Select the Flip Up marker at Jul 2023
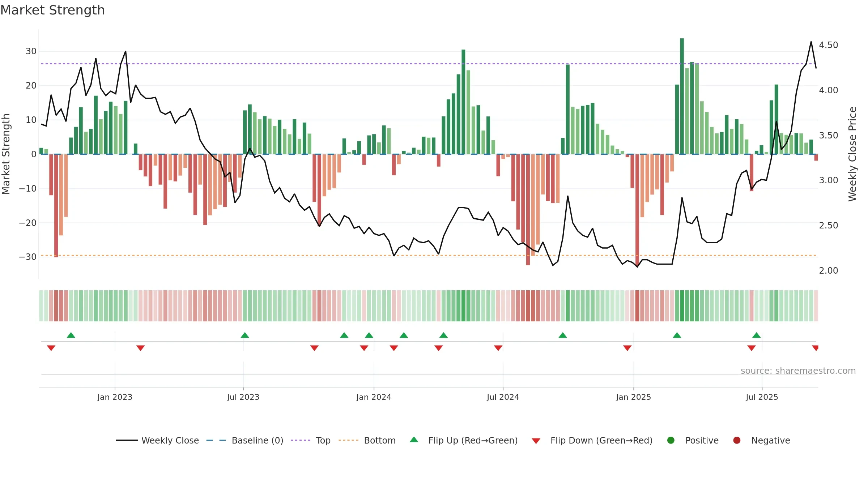 pos(245,335)
